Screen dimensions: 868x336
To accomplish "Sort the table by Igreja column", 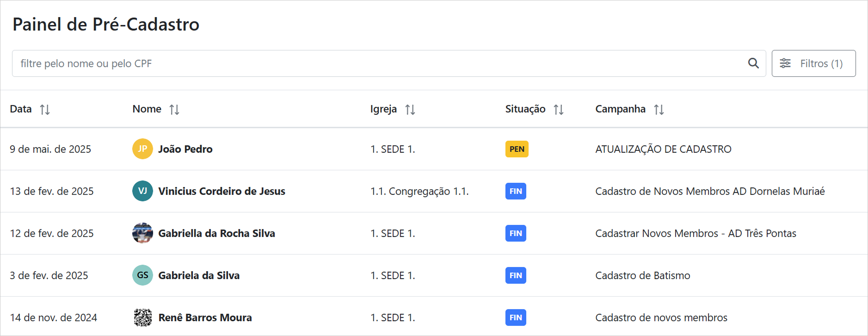I will tap(410, 110).
